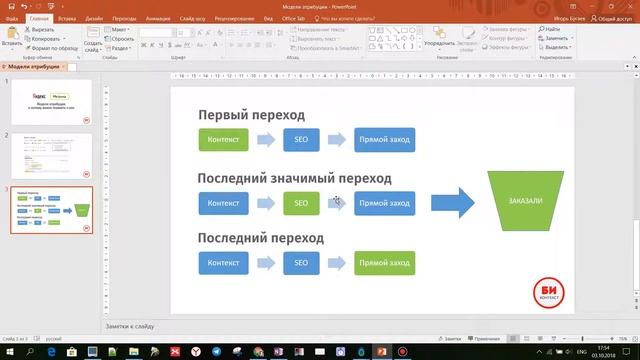
Task: Select slide 1 thumbnail
Action: 51,102
